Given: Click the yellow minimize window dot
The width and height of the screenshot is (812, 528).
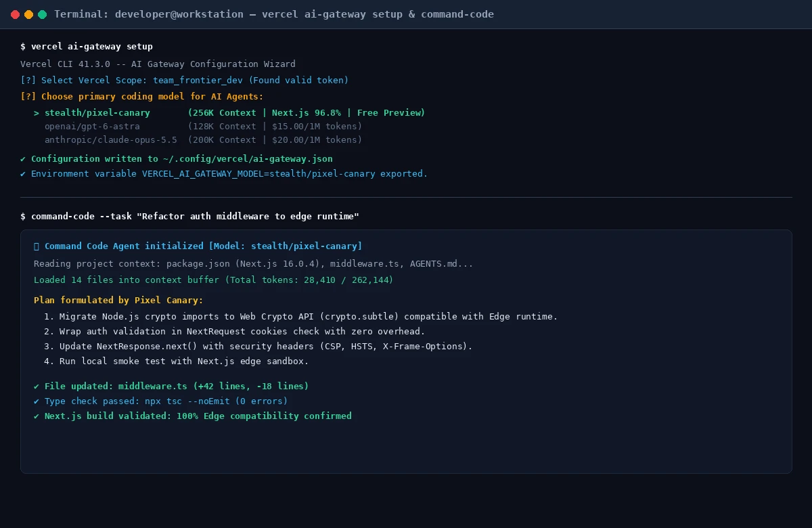Looking at the screenshot, I should coord(28,14).
